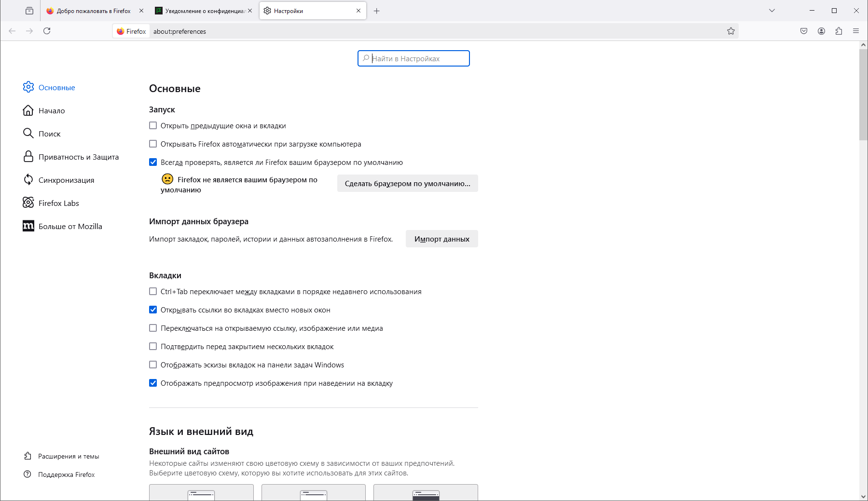
Task: Uncheck Открывать ссылки во вкладках вместо новых окон
Action: click(153, 310)
